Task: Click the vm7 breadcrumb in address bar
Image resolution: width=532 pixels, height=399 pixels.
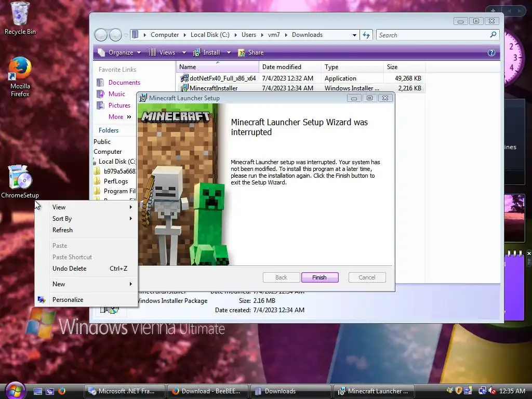Action: click(x=274, y=35)
